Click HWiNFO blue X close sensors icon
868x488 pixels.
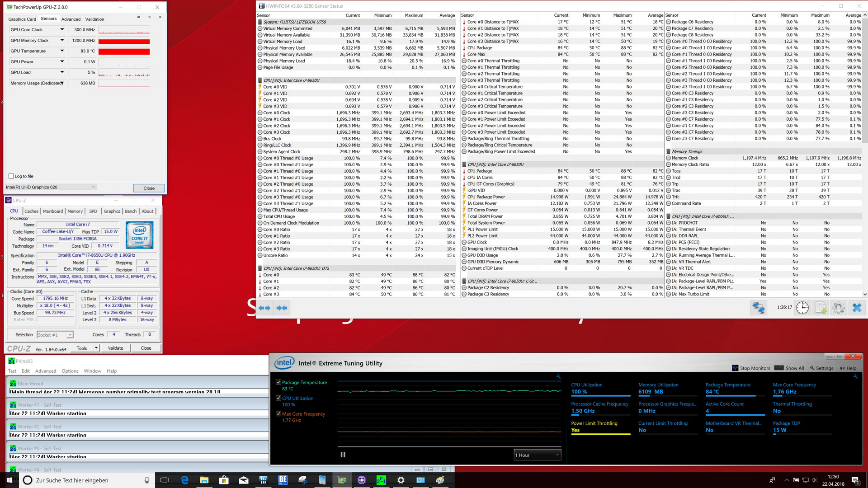point(857,308)
